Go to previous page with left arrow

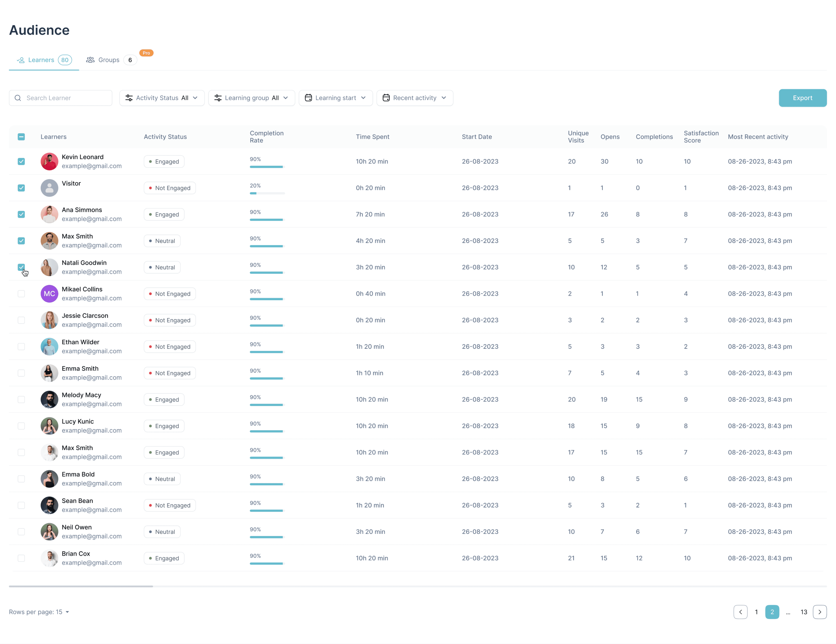(x=740, y=612)
